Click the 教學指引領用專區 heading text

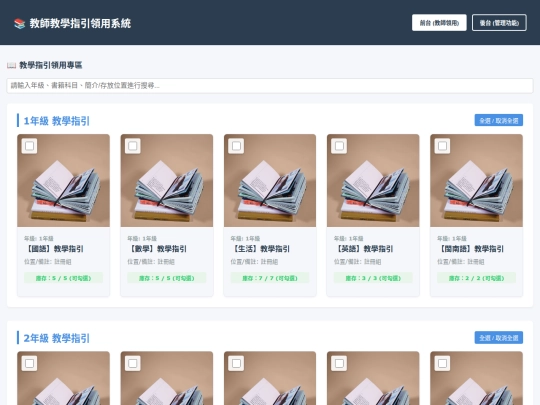click(x=51, y=65)
